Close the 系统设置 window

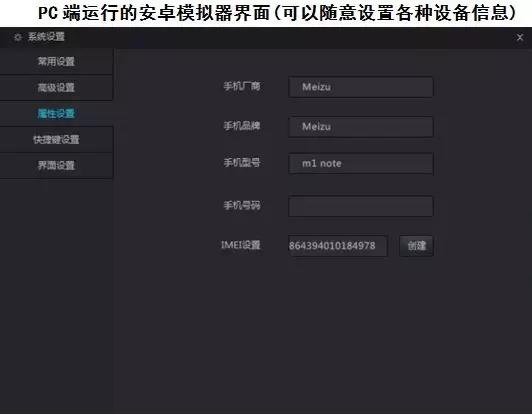pyautogui.click(x=520, y=37)
